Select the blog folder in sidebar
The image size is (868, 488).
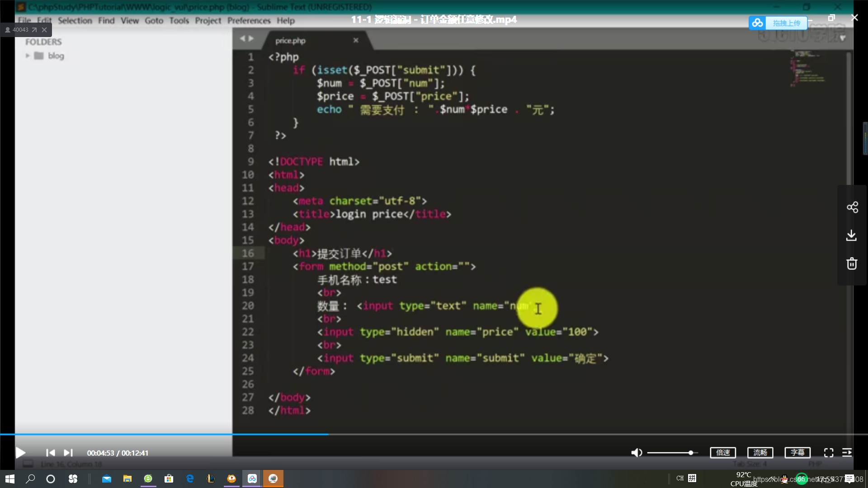(56, 56)
